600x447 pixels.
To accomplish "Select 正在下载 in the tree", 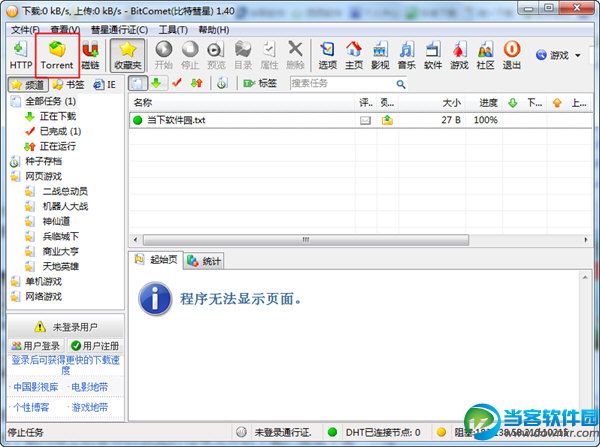I will click(57, 116).
